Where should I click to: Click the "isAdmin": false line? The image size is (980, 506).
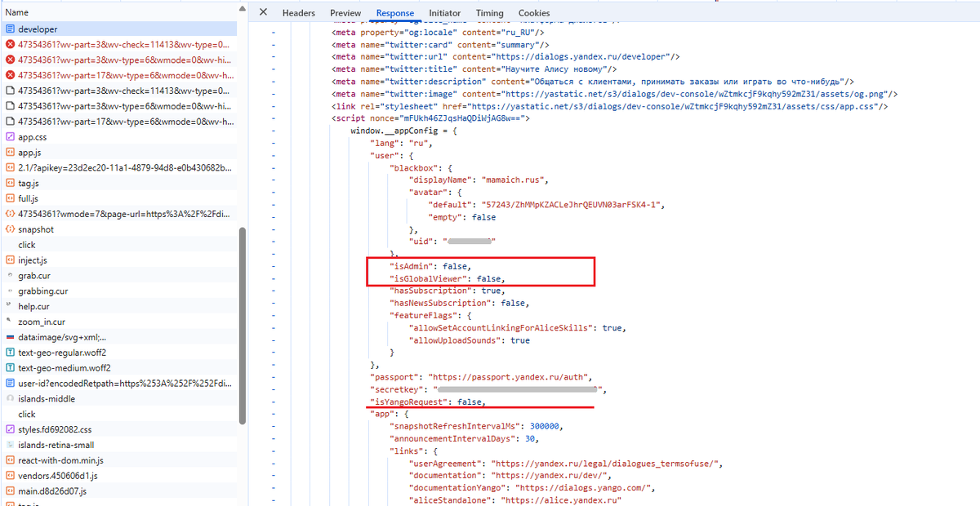point(430,266)
